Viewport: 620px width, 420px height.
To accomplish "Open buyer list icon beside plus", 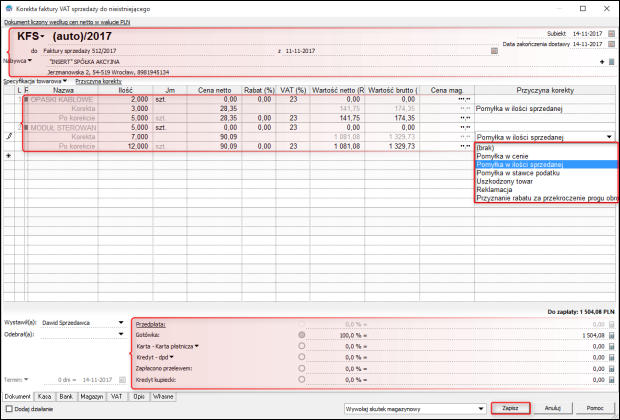I will tap(612, 62).
